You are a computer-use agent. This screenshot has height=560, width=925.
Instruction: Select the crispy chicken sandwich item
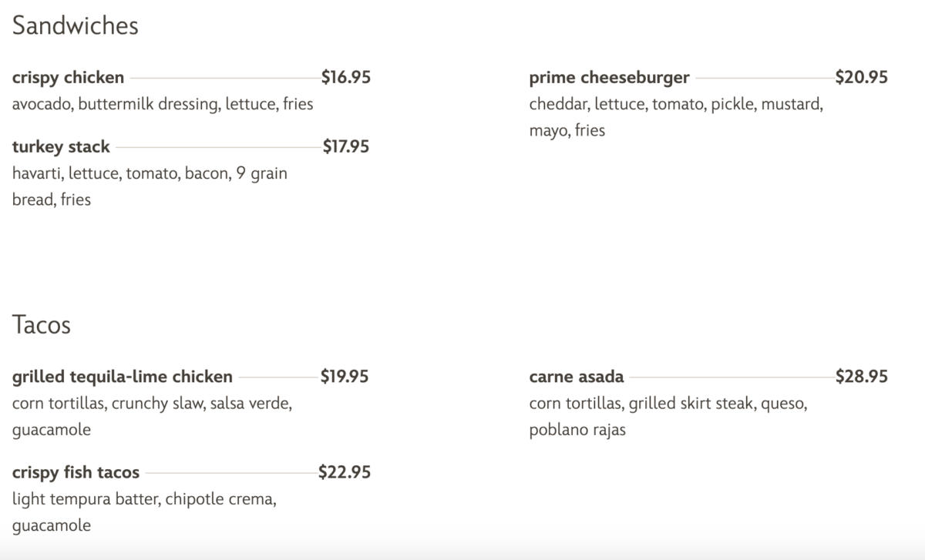coord(68,77)
